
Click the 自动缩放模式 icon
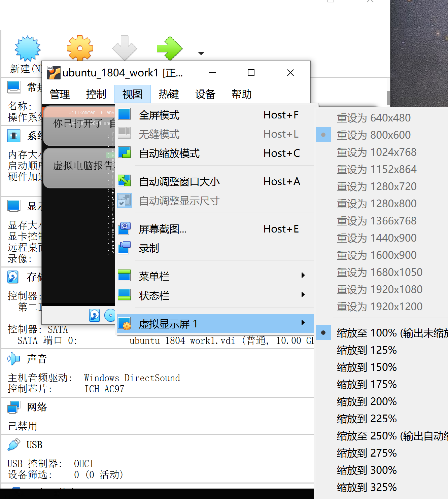[124, 152]
